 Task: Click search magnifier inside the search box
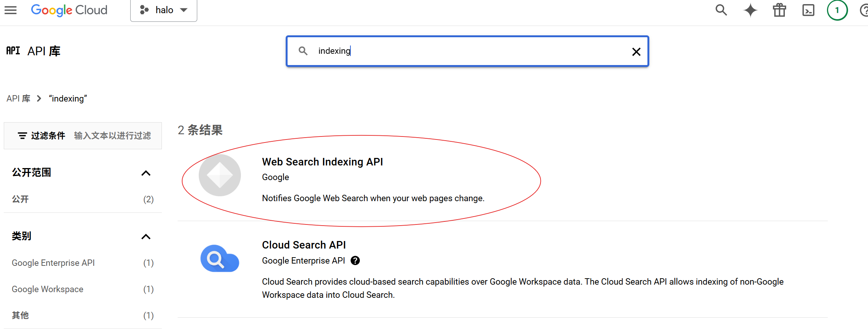tap(303, 51)
